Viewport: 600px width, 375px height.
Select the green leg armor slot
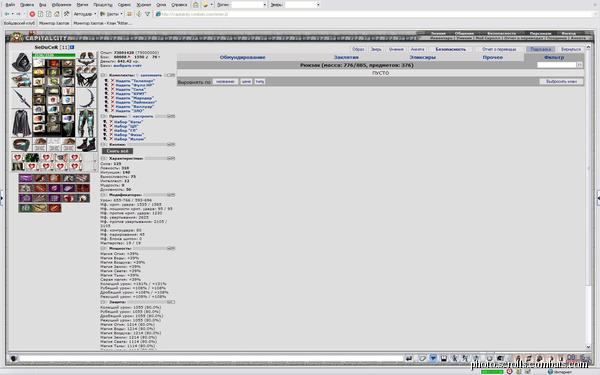coord(86,123)
